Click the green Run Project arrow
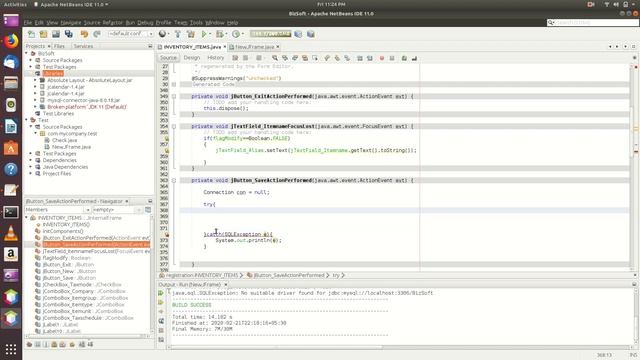The height and width of the screenshot is (360, 640). pyautogui.click(x=204, y=34)
